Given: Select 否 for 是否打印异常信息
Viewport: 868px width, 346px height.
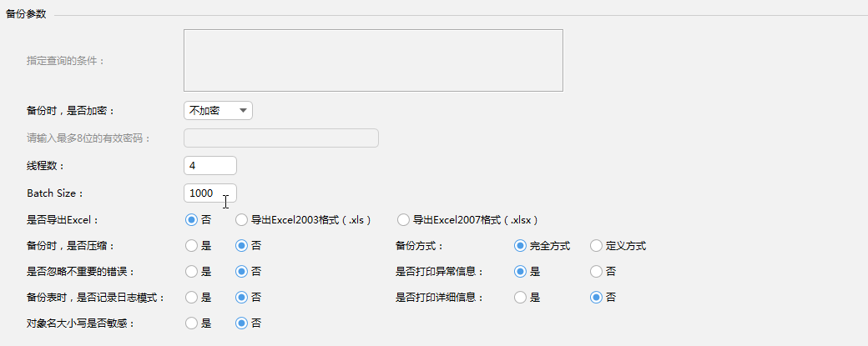Looking at the screenshot, I should point(596,272).
